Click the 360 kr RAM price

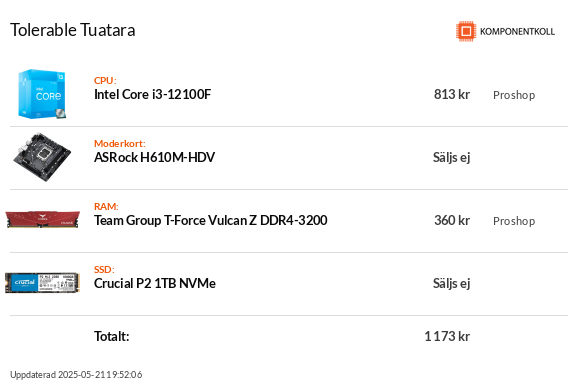click(452, 220)
